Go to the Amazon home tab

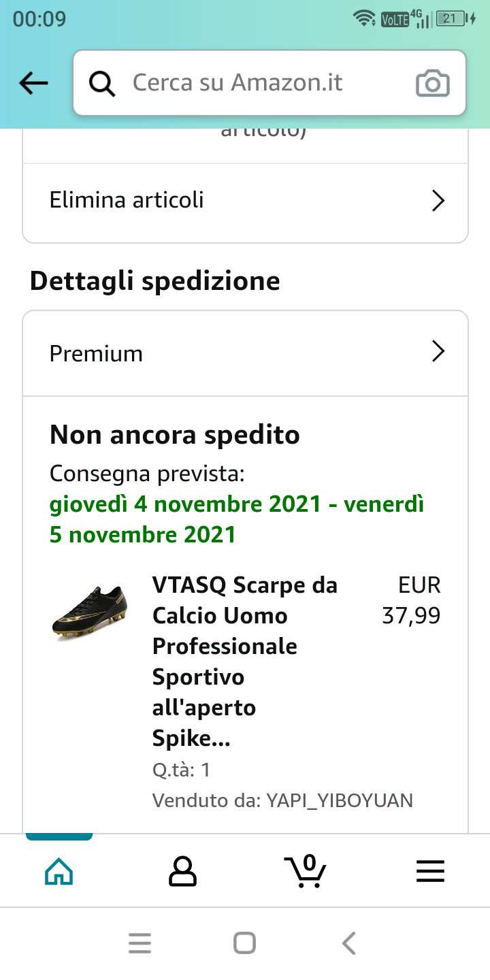(59, 871)
